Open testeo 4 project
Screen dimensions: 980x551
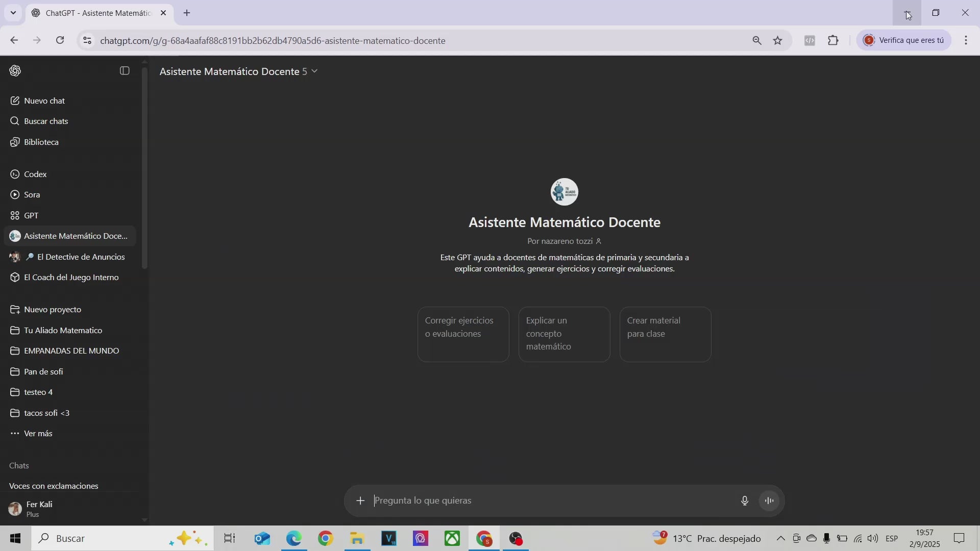[x=69, y=392]
